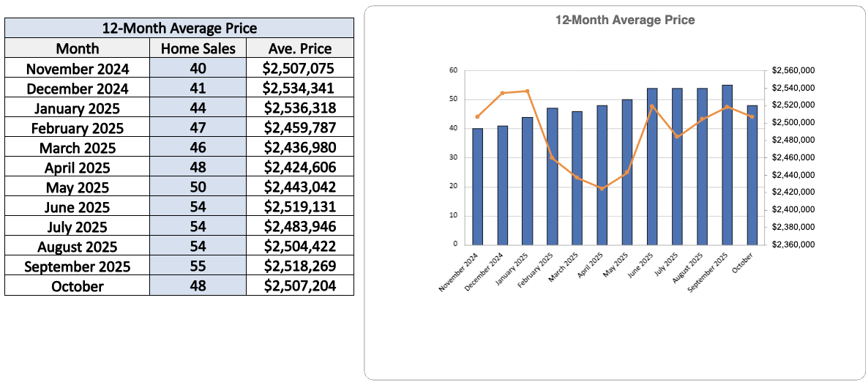Select the orange line point above April 2025

click(x=602, y=188)
